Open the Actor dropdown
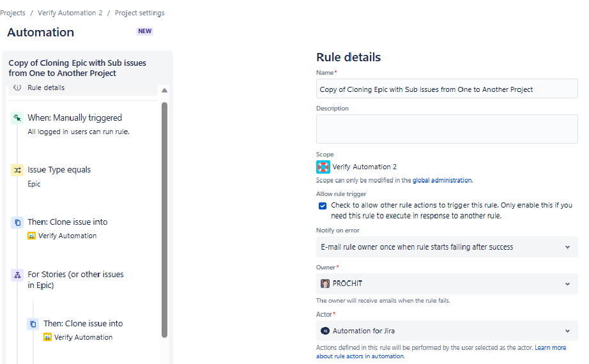Viewport: 589px width, 364px height. 447,331
